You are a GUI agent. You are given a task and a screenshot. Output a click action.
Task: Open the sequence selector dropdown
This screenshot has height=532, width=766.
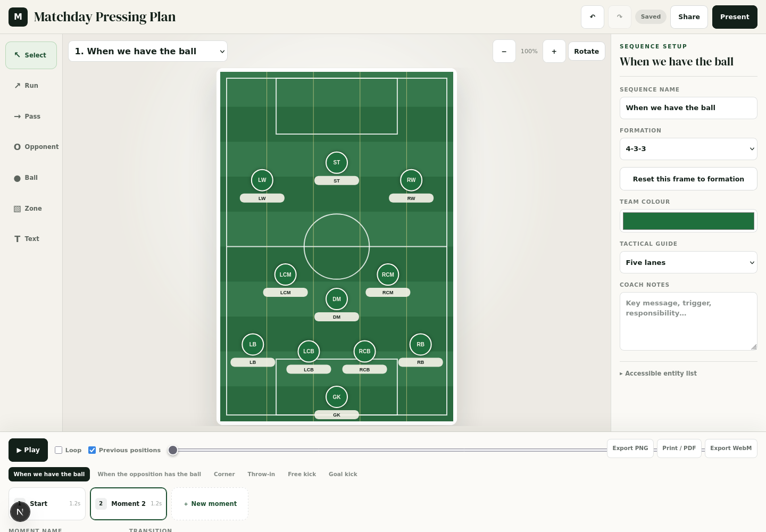pos(148,52)
